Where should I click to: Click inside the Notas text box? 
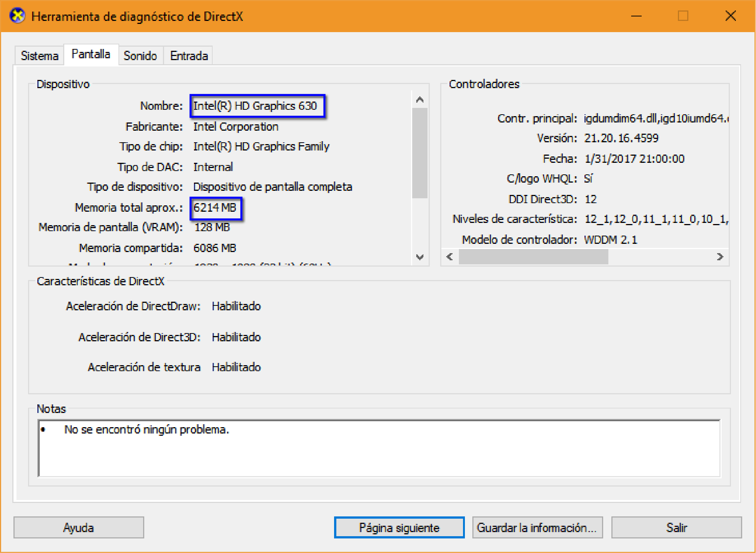point(379,448)
